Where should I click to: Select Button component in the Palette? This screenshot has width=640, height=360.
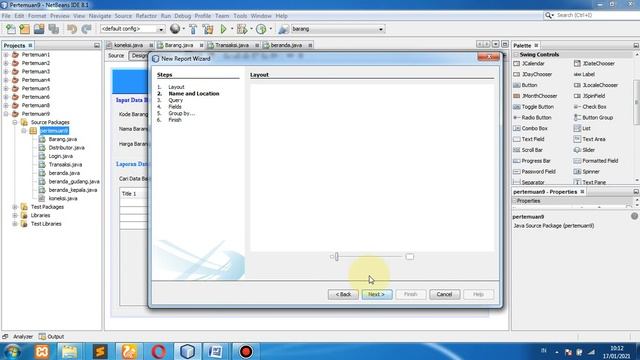525,85
